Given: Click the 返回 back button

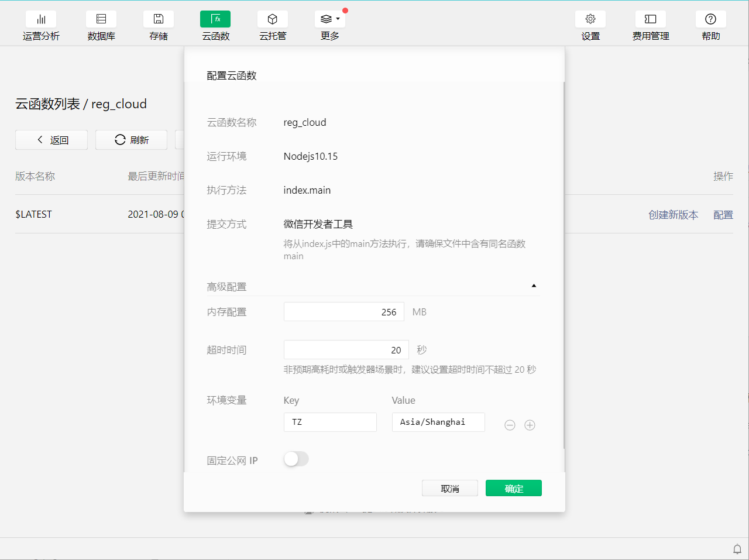Looking at the screenshot, I should (51, 140).
